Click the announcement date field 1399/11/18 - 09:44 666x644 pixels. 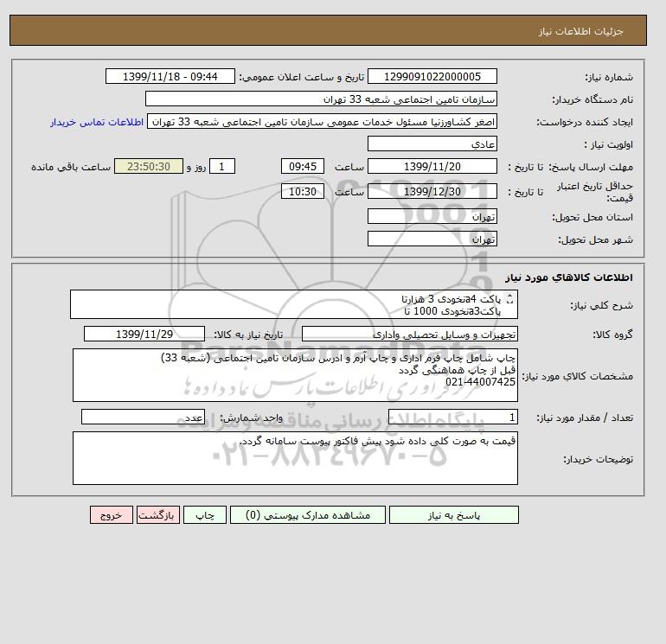click(170, 76)
